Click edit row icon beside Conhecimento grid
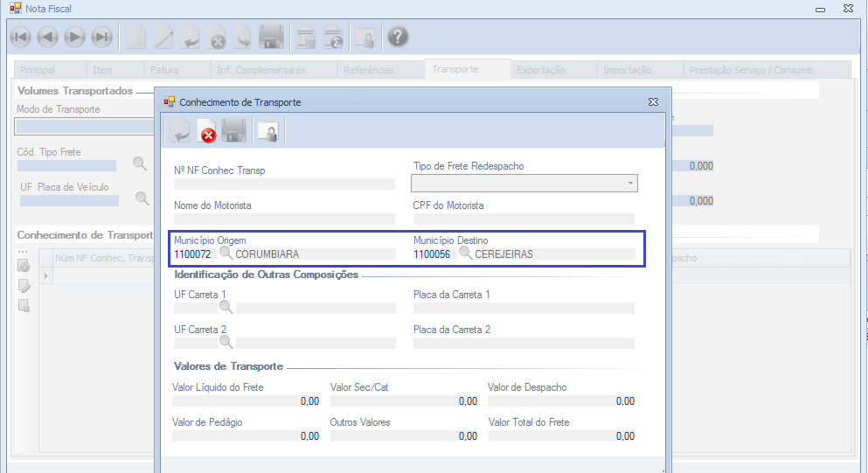868x473 pixels. [24, 286]
